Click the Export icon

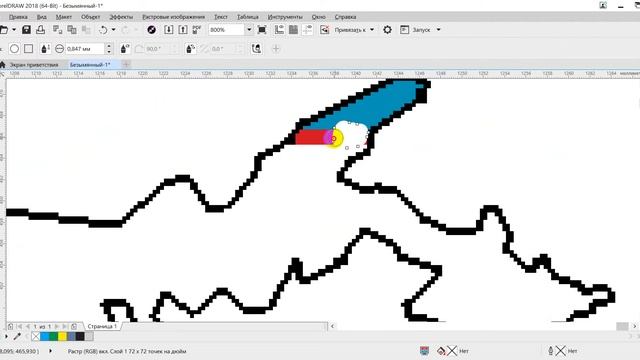click(183, 30)
